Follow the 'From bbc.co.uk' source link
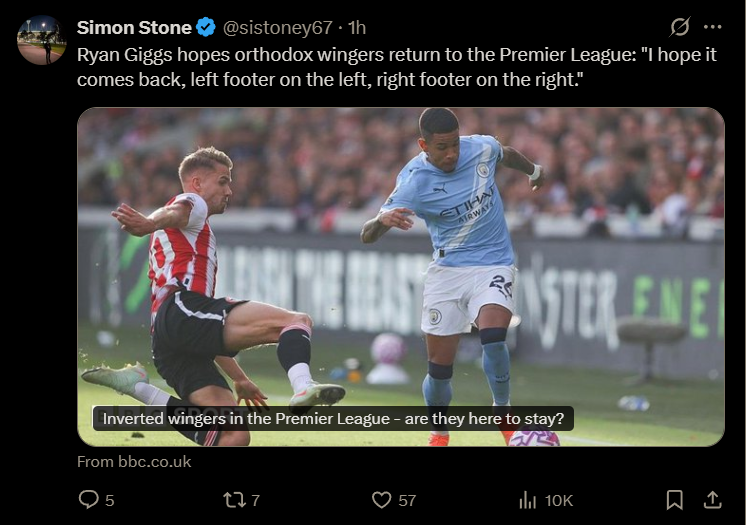Screen dimensions: 746x525 (134, 462)
